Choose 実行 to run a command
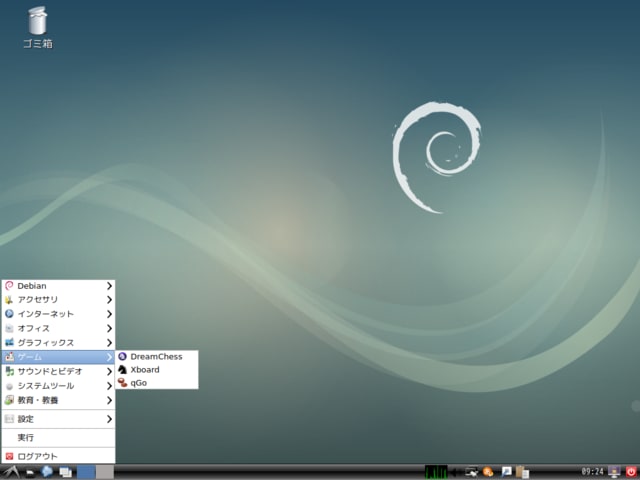The image size is (640, 480). click(x=58, y=438)
